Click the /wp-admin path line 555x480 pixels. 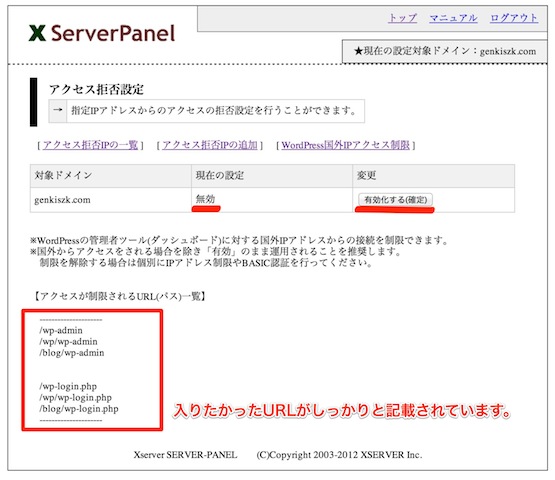[61, 330]
